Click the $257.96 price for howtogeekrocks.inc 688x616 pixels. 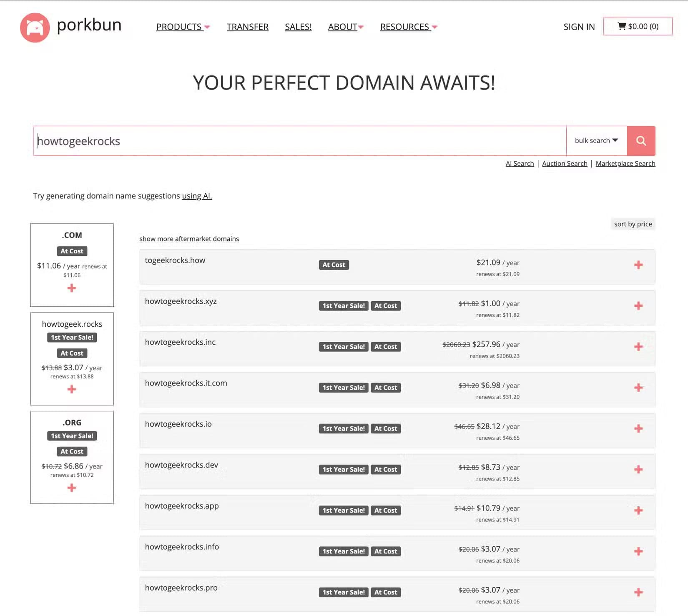pos(486,344)
